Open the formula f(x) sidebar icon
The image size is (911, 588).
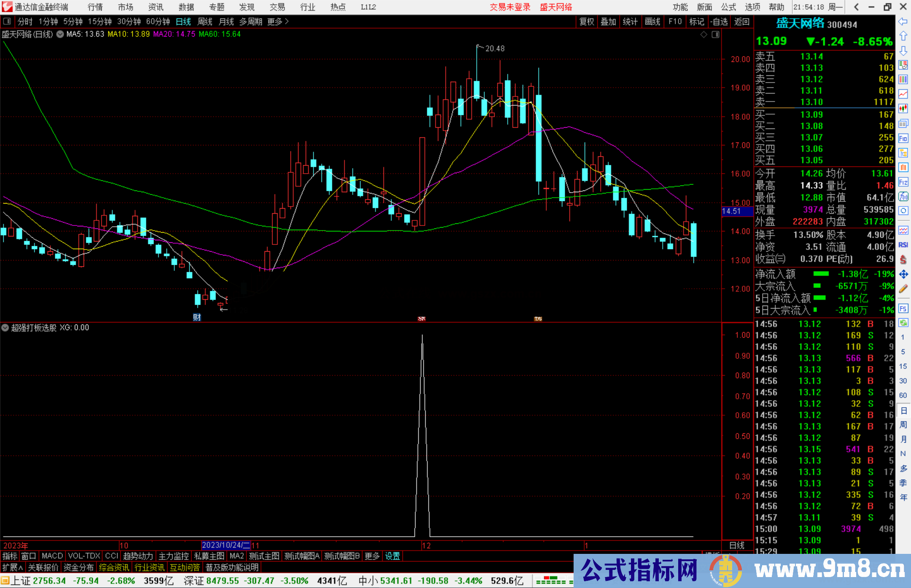tap(903, 196)
